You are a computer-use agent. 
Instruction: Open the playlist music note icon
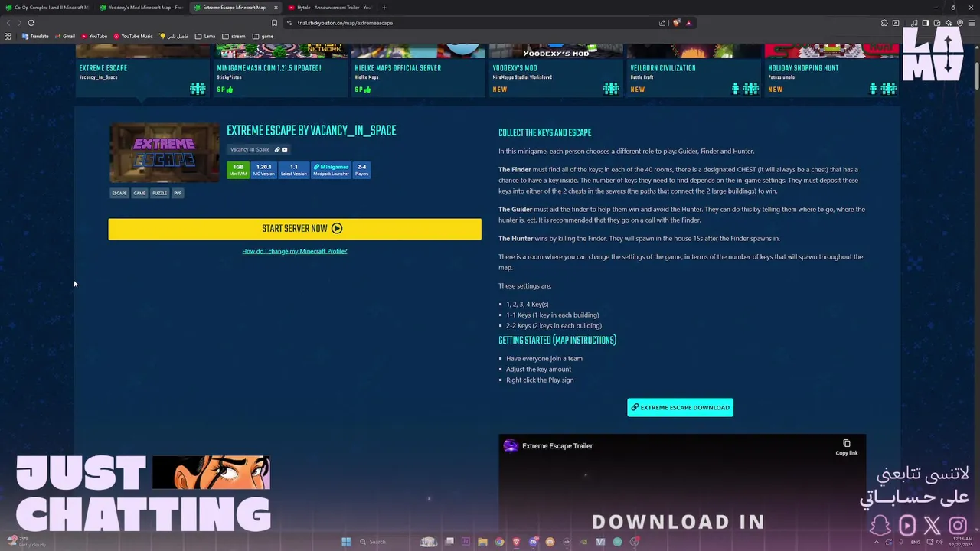point(914,23)
